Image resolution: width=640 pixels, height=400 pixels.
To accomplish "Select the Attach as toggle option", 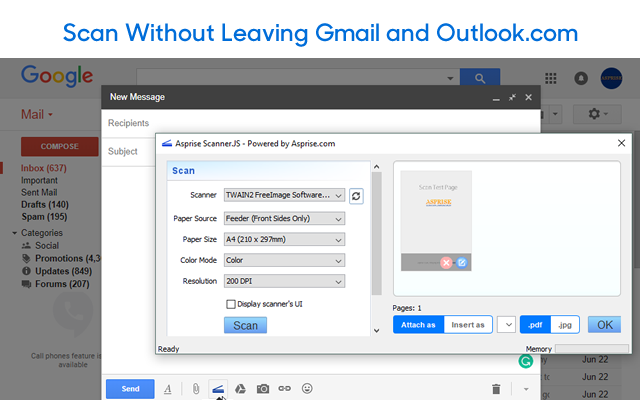I will [x=418, y=325].
